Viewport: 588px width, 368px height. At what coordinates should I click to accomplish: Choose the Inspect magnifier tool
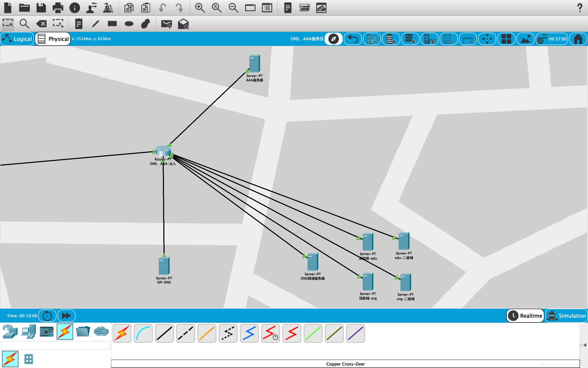(24, 24)
